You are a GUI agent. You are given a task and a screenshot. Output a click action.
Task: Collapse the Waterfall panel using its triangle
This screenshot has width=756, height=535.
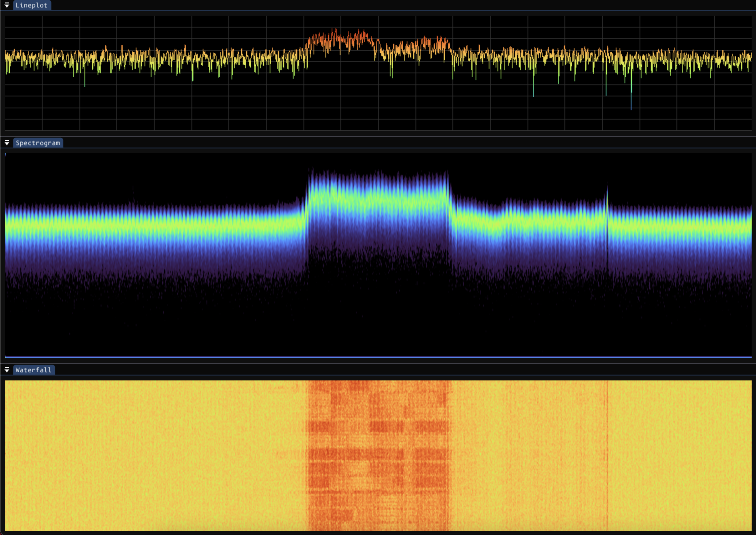point(7,370)
